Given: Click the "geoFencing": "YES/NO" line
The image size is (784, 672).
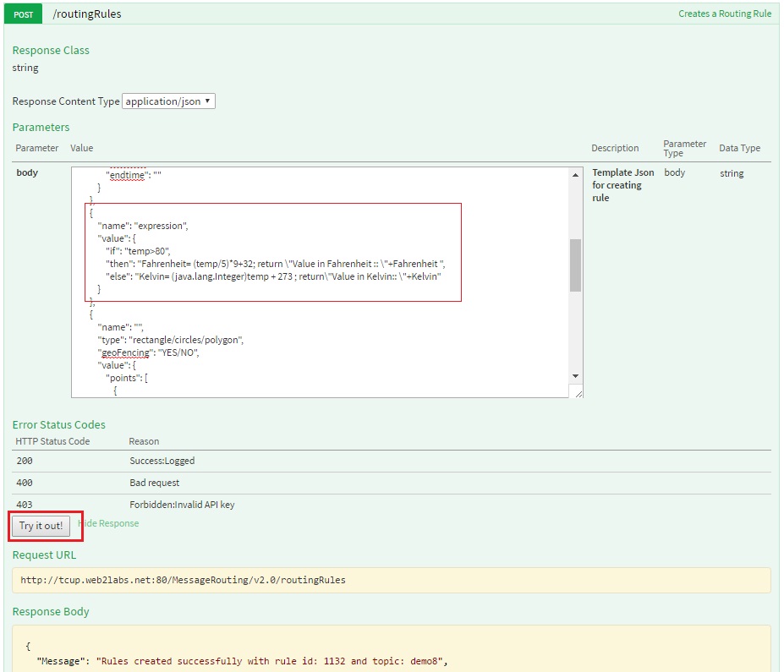Looking at the screenshot, I should (x=149, y=352).
